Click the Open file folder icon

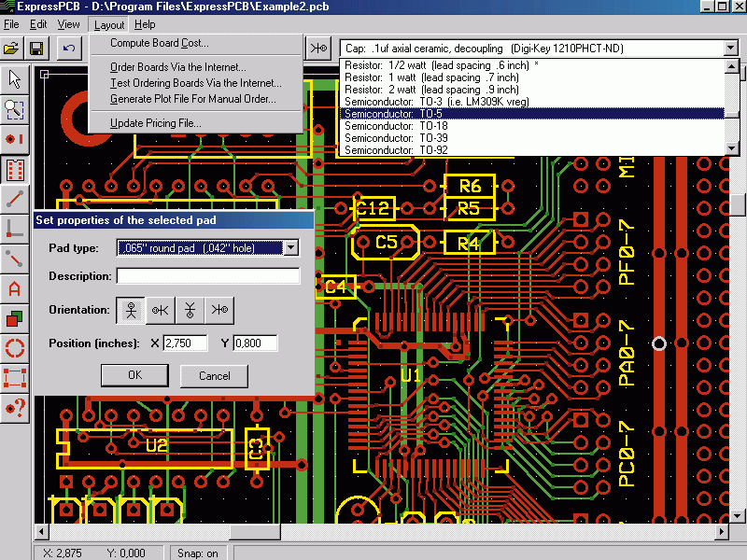pyautogui.click(x=11, y=49)
